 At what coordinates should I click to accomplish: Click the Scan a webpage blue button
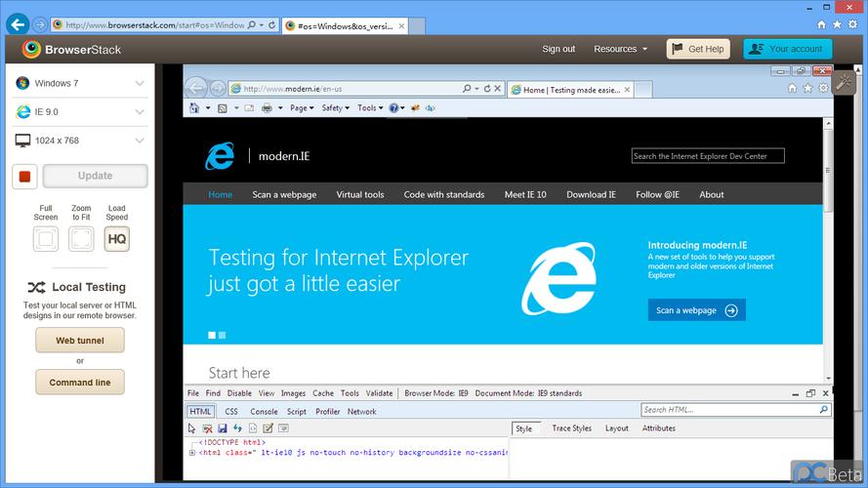click(x=697, y=310)
